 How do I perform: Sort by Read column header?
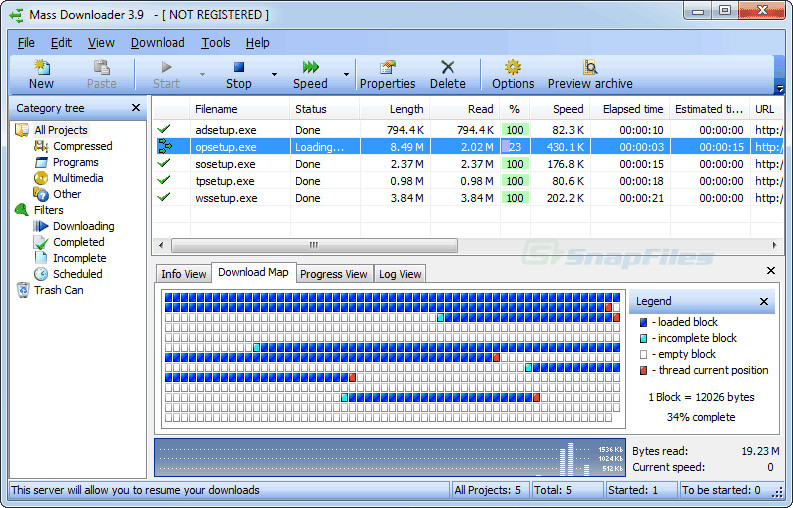pyautogui.click(x=465, y=109)
